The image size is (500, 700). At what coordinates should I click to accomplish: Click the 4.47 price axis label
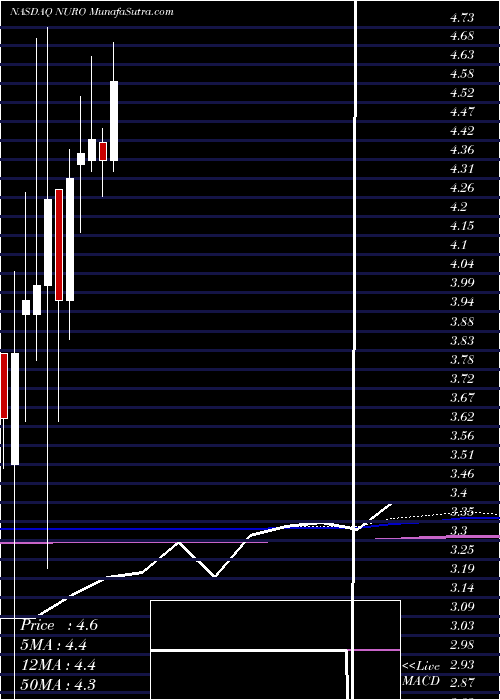462,111
